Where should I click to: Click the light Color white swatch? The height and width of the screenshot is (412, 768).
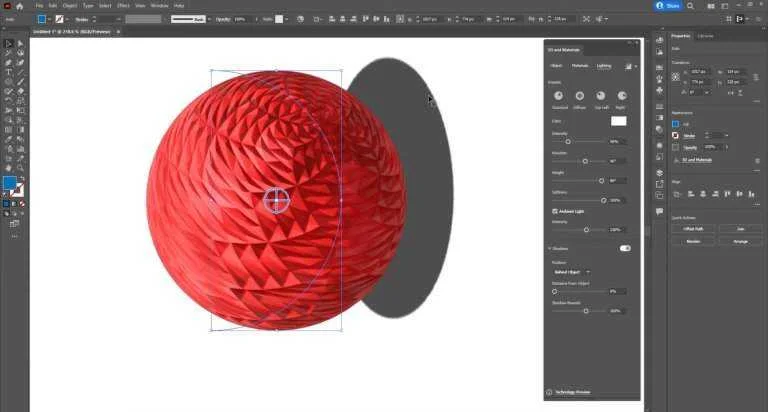click(x=619, y=121)
